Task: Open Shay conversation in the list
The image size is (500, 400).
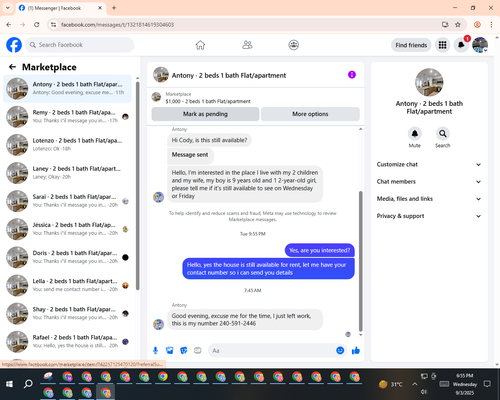Action: point(67,313)
